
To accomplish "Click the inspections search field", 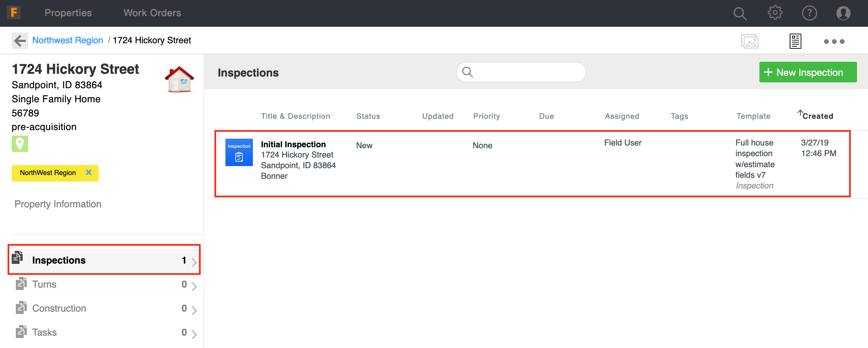I will pos(526,72).
